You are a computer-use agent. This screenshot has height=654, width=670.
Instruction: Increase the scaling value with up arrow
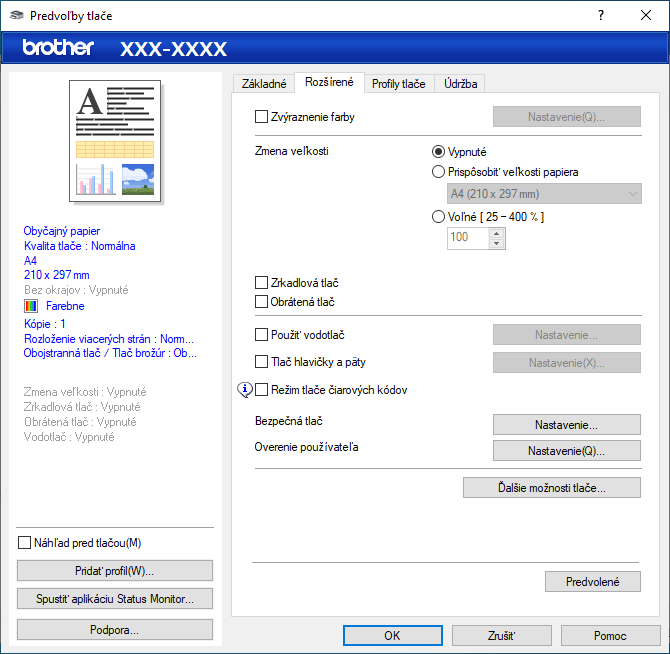point(497,232)
